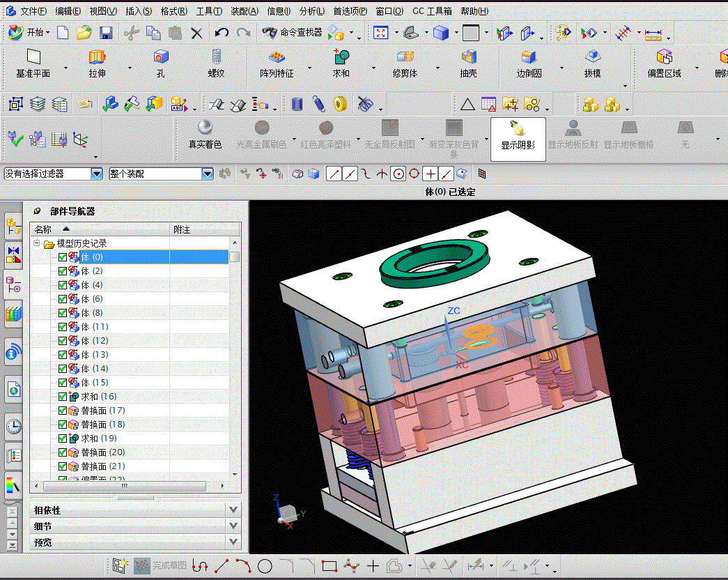Viewport: 728px width, 580px height.
Task: Select the circle sketch tool
Action: [265, 566]
